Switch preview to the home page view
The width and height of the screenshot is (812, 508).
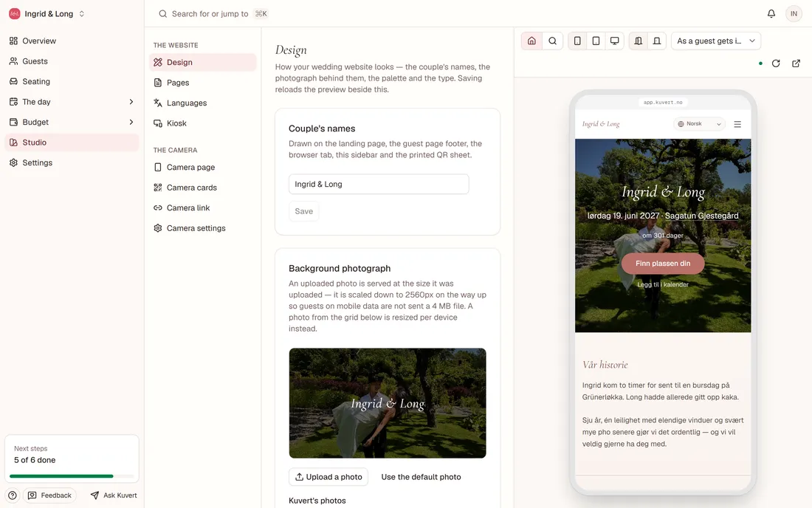(x=531, y=41)
